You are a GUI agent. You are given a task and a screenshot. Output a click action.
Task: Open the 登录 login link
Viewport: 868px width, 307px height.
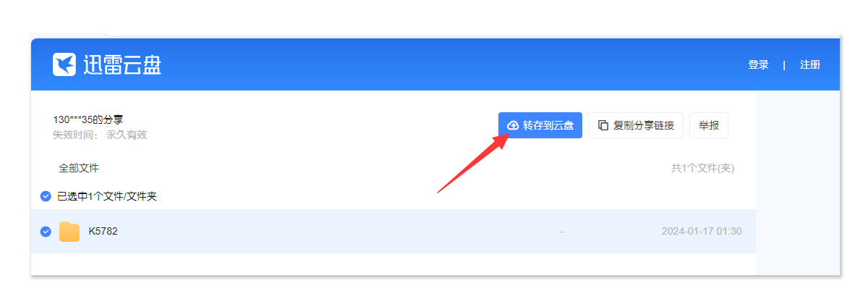click(x=758, y=64)
